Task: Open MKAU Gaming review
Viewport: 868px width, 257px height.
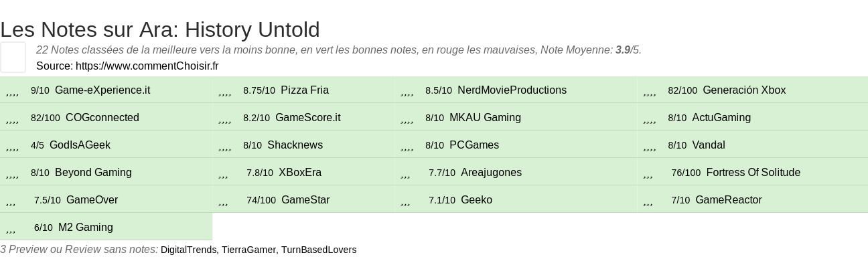Action: click(x=485, y=118)
